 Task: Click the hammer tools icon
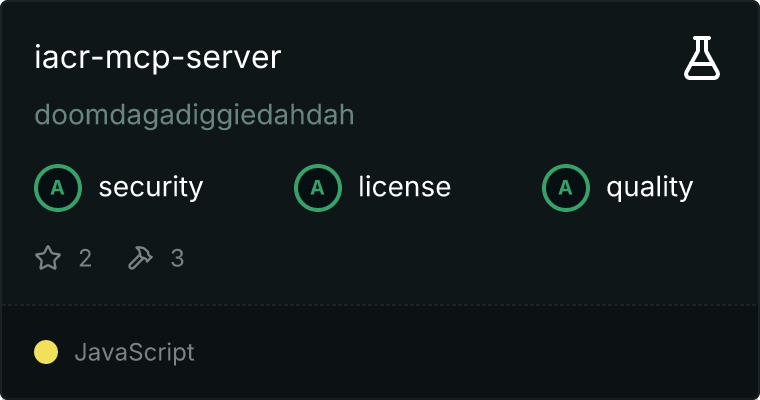[x=140, y=257]
